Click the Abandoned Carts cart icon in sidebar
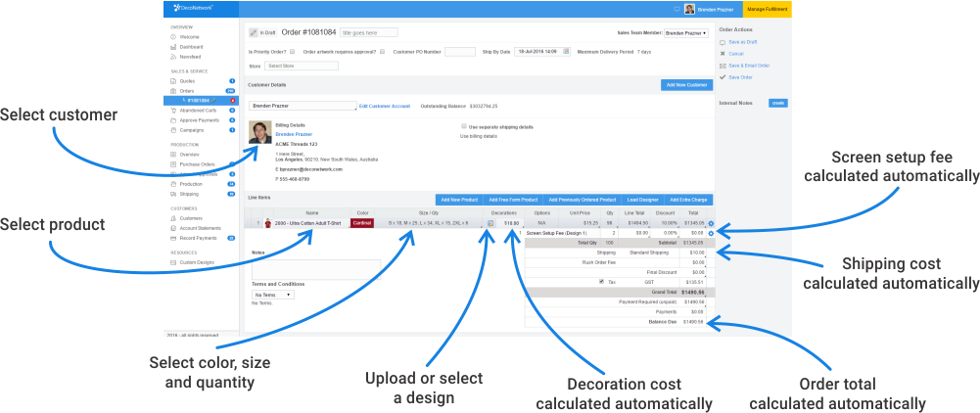The width and height of the screenshot is (980, 413). [173, 111]
